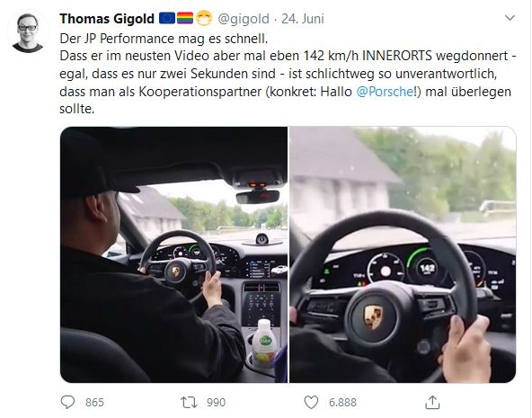
Task: Open the share upload icon
Action: (x=432, y=402)
